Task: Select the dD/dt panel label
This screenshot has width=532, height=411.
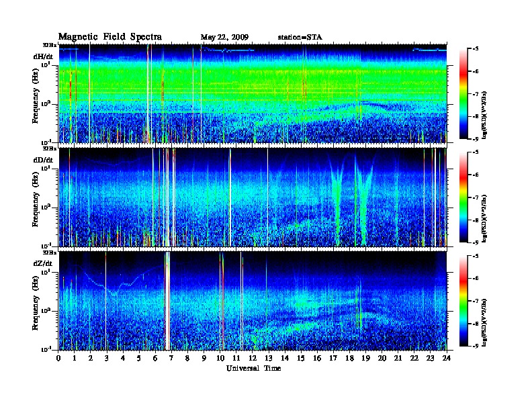Action: click(43, 160)
